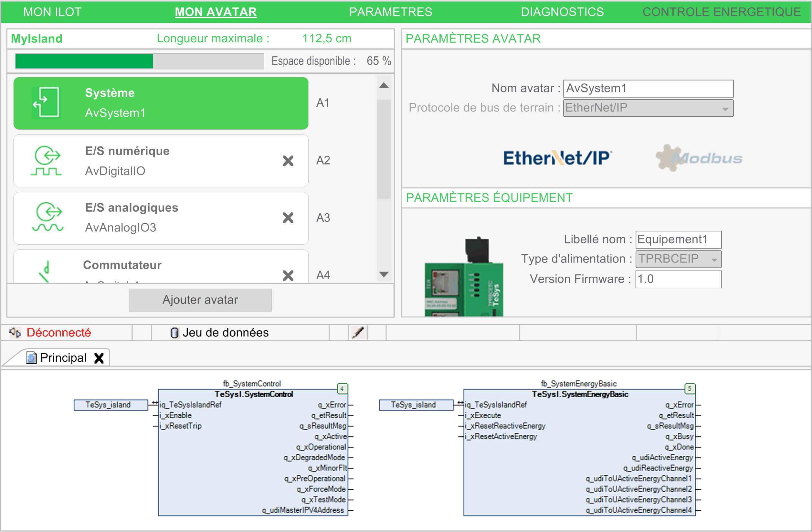This screenshot has height=532, width=812.
Task: Click the Ajouter avatar button
Action: tap(200, 300)
